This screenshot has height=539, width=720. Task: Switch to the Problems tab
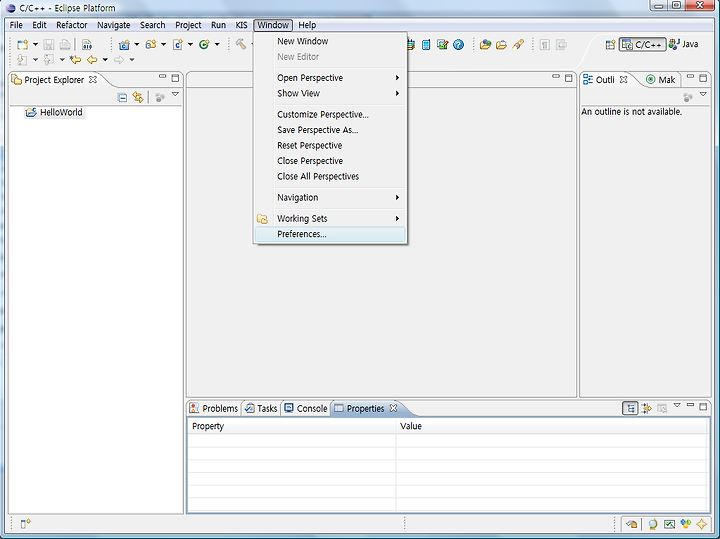tap(214, 409)
